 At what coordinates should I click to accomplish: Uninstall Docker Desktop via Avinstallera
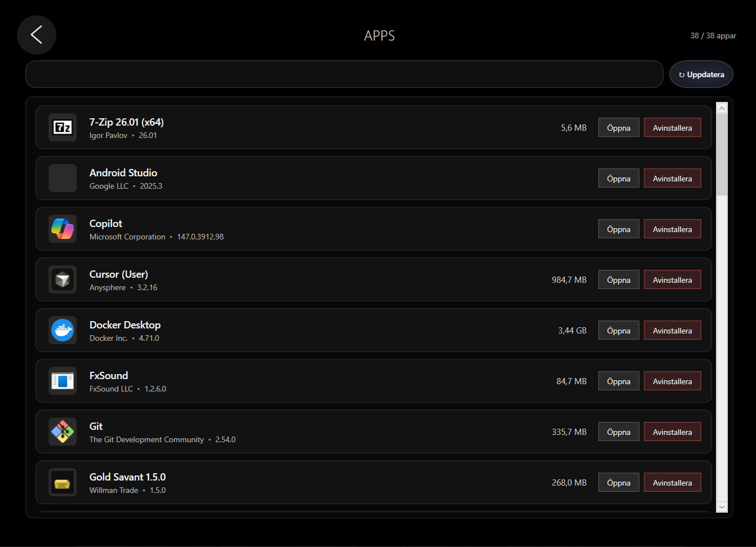(672, 331)
